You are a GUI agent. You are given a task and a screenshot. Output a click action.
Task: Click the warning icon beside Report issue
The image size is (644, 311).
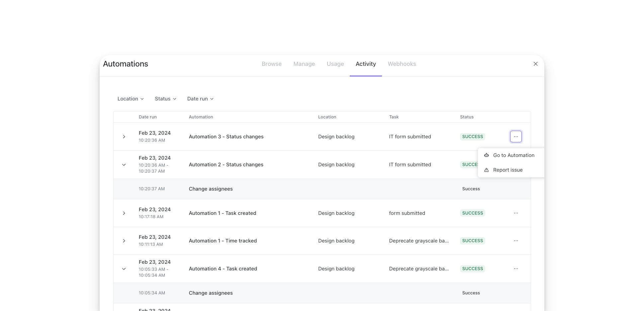(486, 170)
